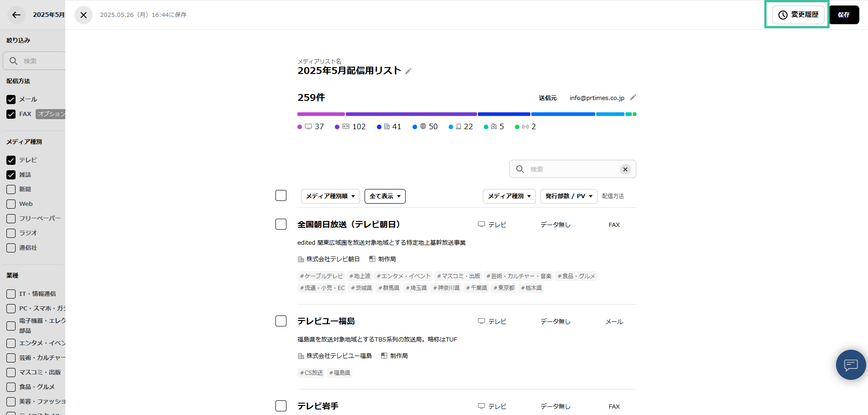Click the radio icon showing 2

coord(525,126)
